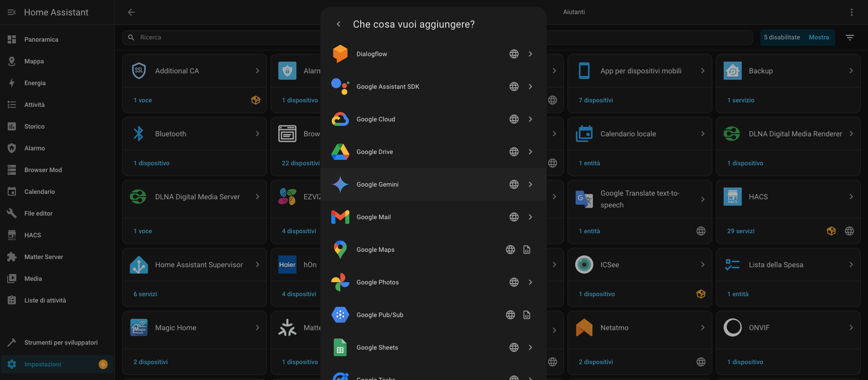Screen dimensions: 868x380
Task: Click the Media sidebar icon
Action: coord(12,279)
